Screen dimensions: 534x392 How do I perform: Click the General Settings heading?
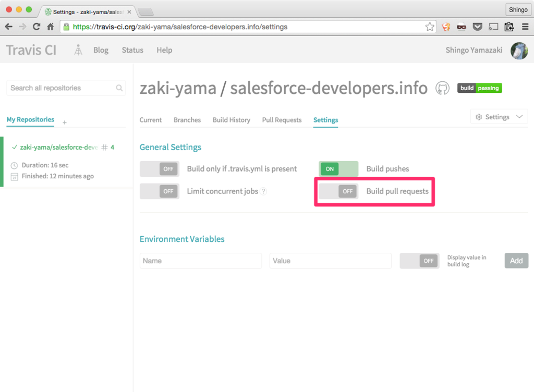[171, 147]
